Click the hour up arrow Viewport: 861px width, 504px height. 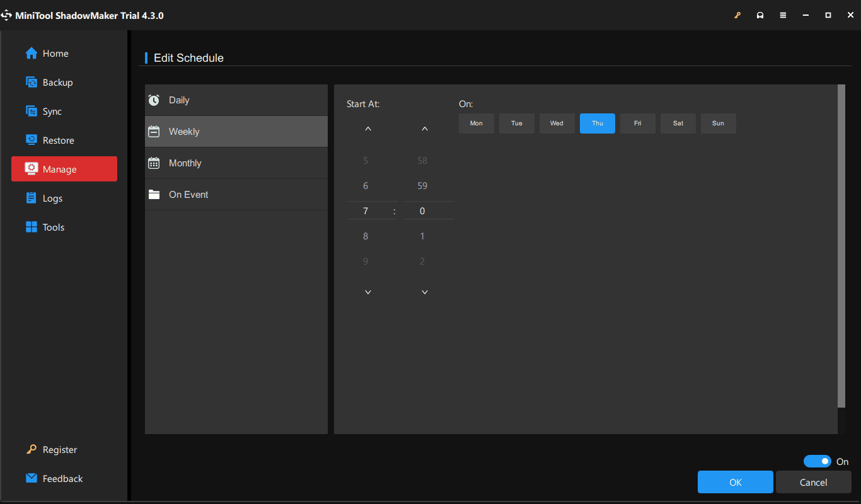point(368,129)
